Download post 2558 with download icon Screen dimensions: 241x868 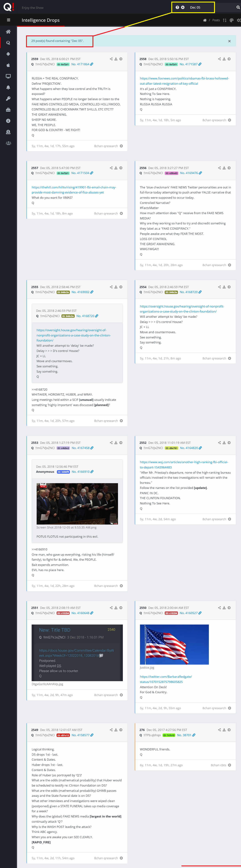click(224, 59)
